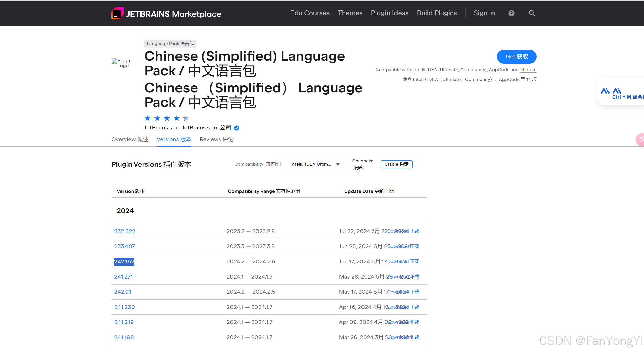
Task: Click Sign In in header
Action: (x=484, y=13)
